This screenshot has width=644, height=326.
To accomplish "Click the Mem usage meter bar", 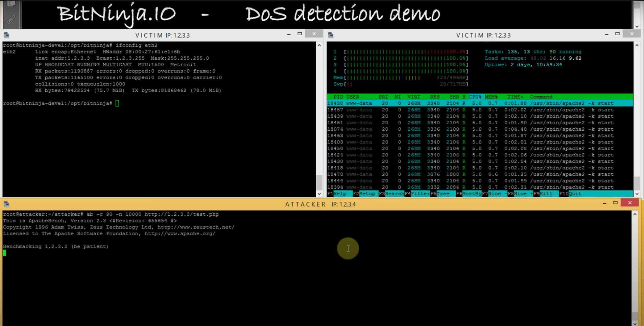I will click(x=406, y=78).
